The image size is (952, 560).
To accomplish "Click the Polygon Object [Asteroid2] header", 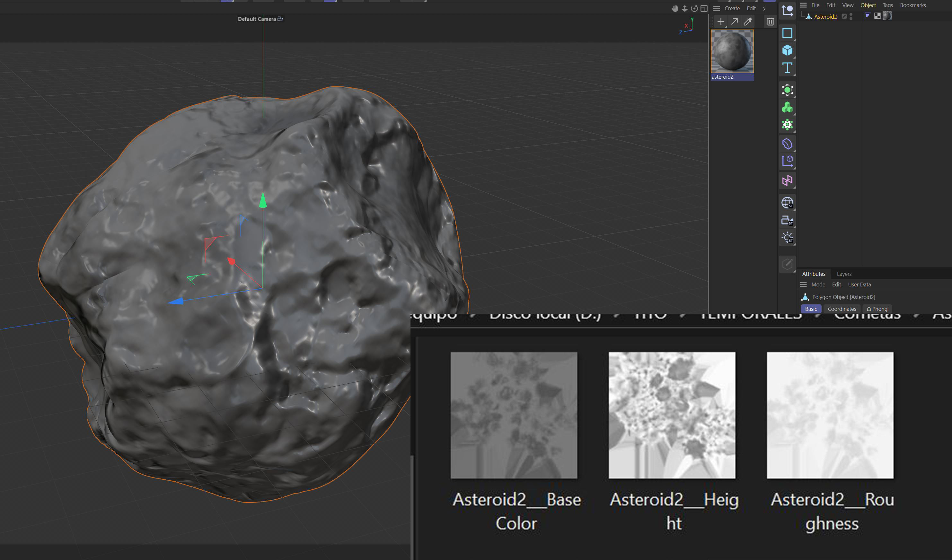I will tap(843, 297).
